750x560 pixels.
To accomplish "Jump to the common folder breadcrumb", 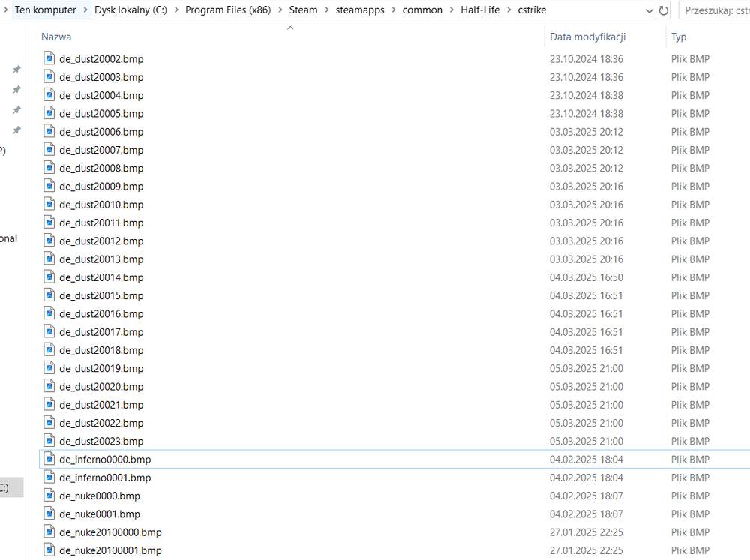I will [421, 10].
